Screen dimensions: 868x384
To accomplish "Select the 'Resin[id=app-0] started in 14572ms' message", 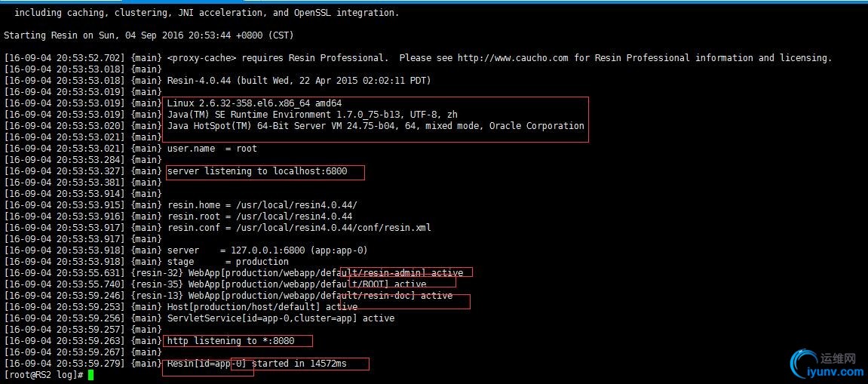I will coord(257,364).
